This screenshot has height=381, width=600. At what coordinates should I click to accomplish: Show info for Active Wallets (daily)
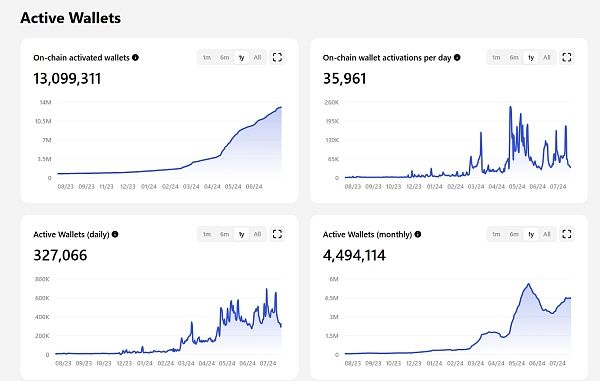tap(115, 234)
